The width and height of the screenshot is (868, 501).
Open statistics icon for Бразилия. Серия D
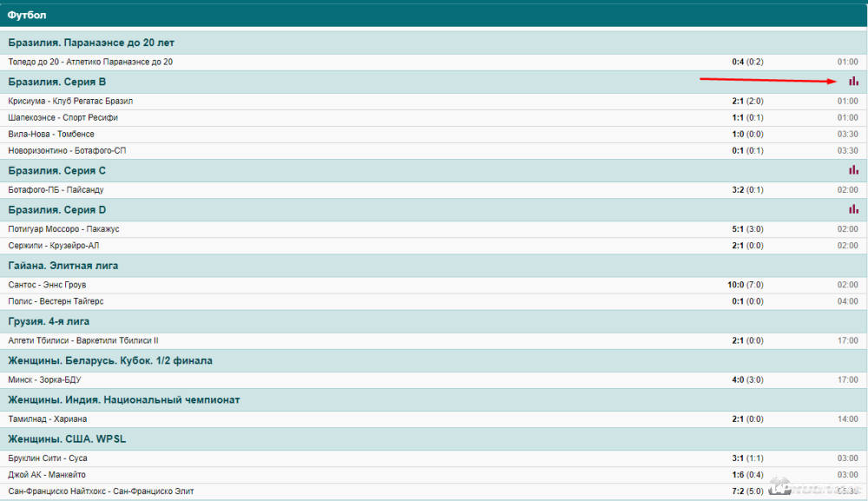[x=853, y=209]
